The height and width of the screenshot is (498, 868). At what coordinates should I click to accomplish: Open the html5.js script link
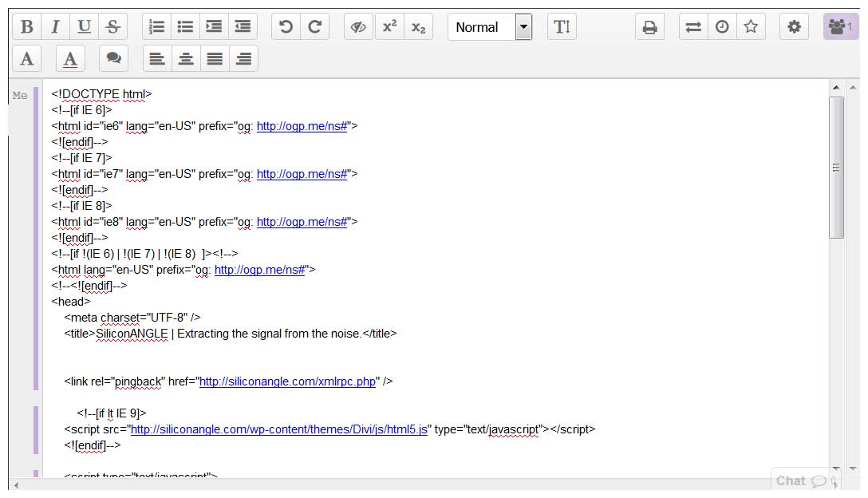(x=279, y=429)
